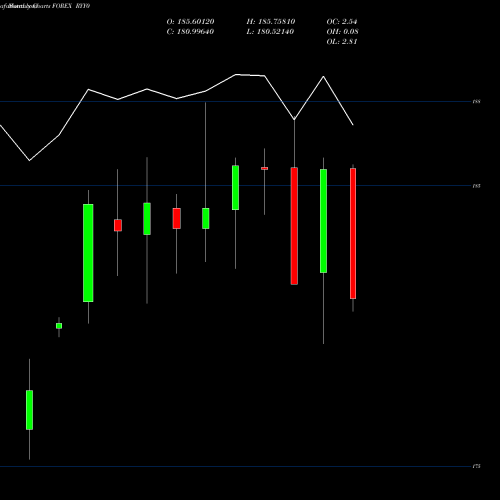The height and width of the screenshot is (500, 500).
Task: Click the long red candle left of last green candle
Action: 294,226
